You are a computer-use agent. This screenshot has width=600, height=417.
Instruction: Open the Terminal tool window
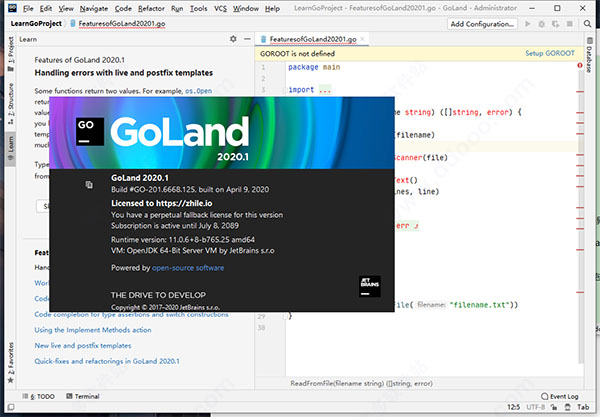pyautogui.click(x=83, y=396)
